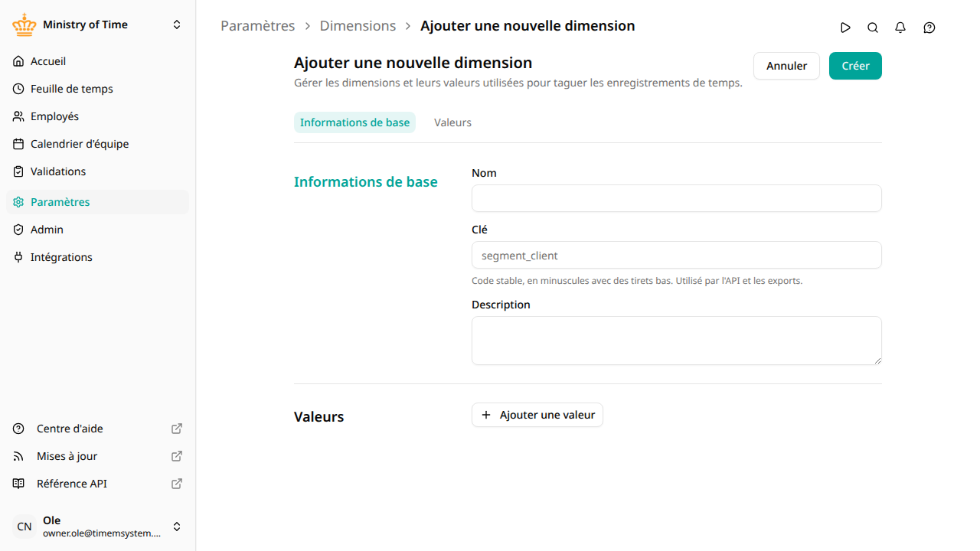Open Calendrier d'équipe
This screenshot has height=551, width=980.
click(x=97, y=144)
